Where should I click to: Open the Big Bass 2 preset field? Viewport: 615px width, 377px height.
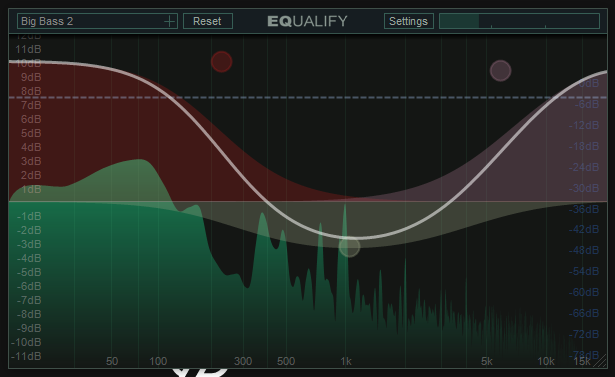click(x=97, y=21)
